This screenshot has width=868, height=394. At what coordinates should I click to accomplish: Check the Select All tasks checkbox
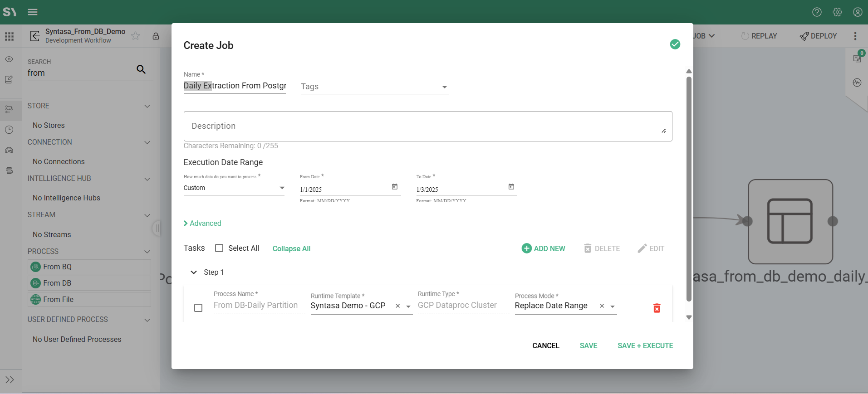click(x=219, y=248)
